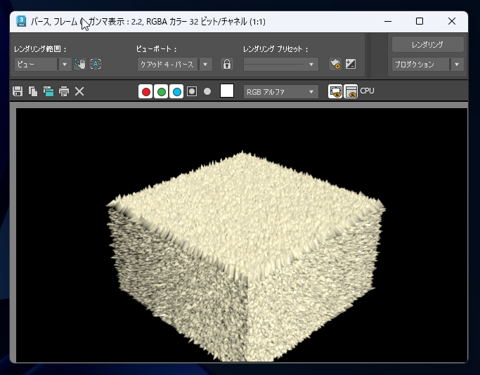Click the 3ds Max app icon in title bar

21,21
